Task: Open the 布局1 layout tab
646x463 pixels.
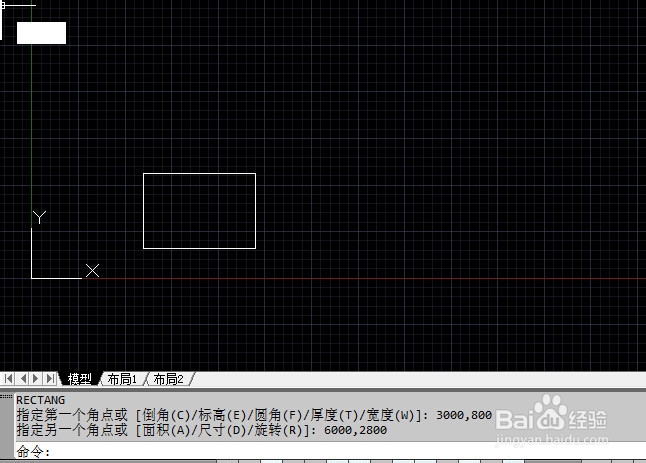Action: tap(122, 379)
